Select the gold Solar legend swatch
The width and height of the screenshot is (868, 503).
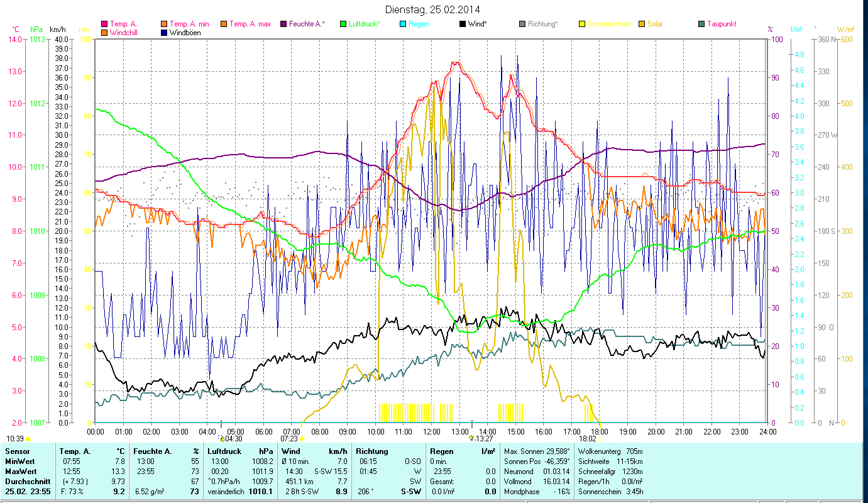(641, 25)
